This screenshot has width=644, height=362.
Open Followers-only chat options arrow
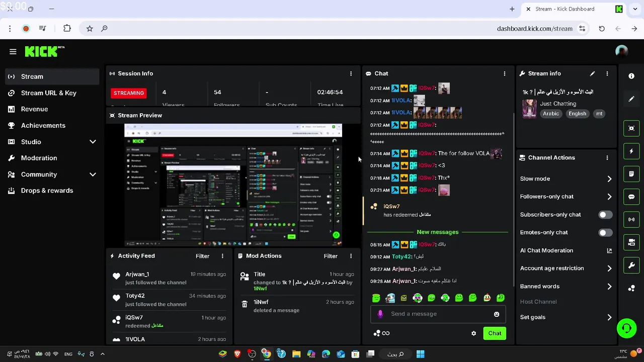point(609,197)
